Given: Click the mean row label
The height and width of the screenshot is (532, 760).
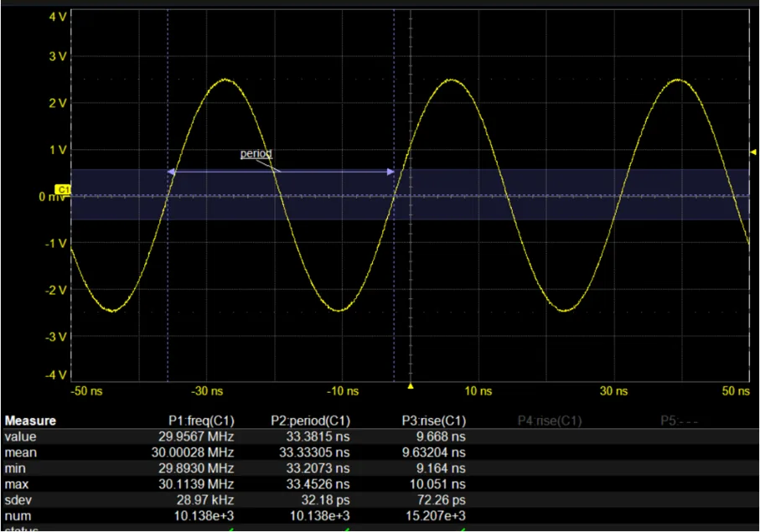Looking at the screenshot, I should tap(21, 452).
